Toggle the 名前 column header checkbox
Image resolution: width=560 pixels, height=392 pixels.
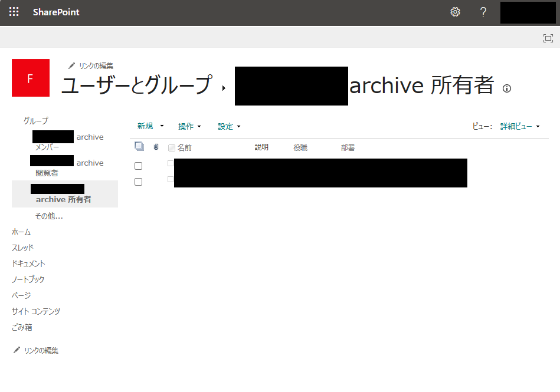172,148
